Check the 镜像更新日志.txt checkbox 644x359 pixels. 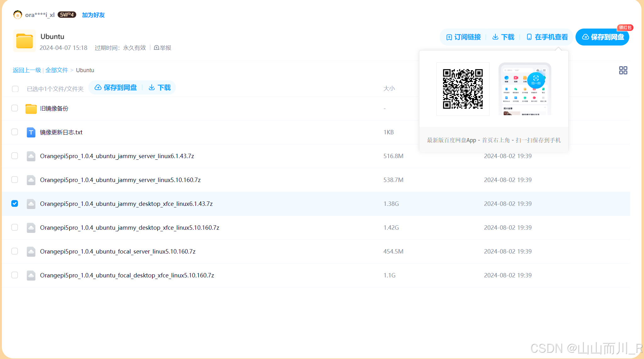coord(15,132)
